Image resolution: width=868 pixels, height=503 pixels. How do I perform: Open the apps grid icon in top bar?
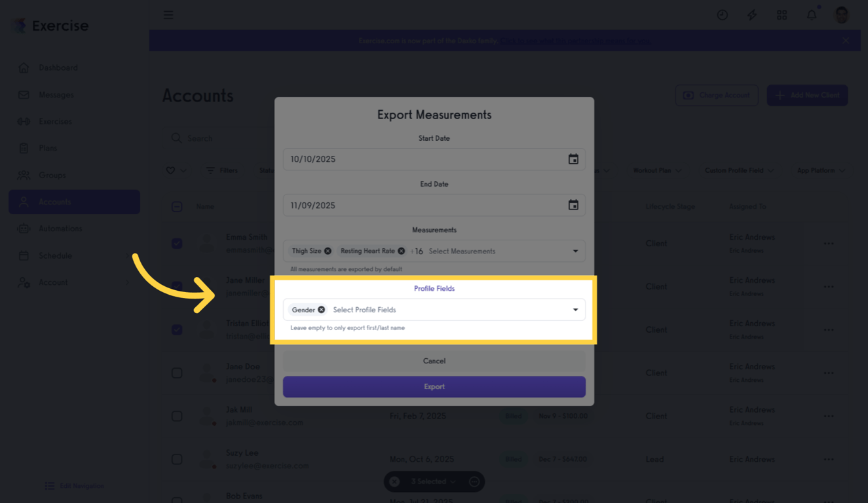[x=782, y=14]
